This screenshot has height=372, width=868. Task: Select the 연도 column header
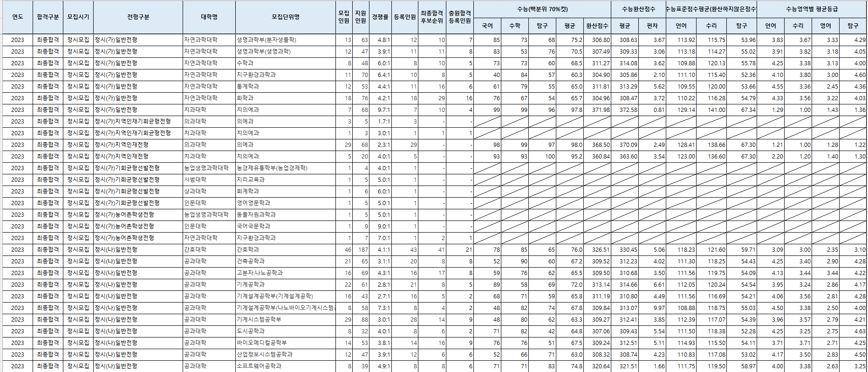[x=18, y=17]
